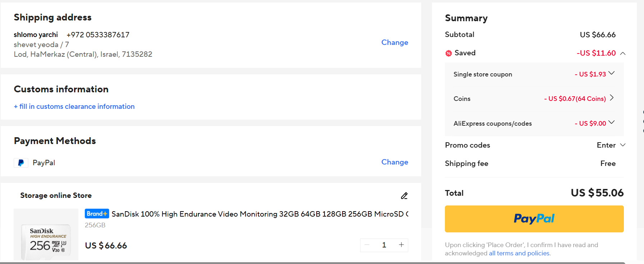The height and width of the screenshot is (264, 644).
Task: Open the Coins discount details arrow
Action: 612,98
